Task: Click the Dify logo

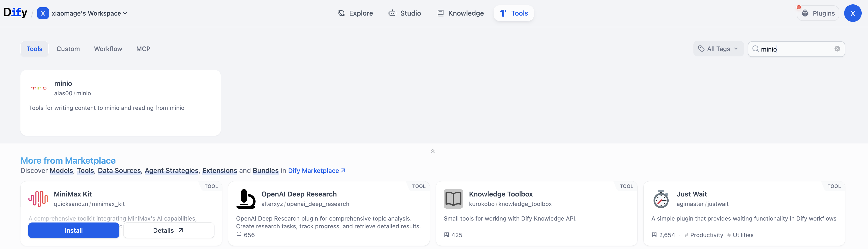Action: pos(15,13)
